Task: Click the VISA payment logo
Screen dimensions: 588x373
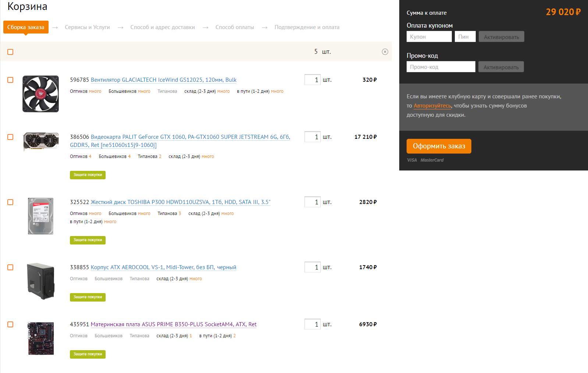Action: click(x=412, y=160)
